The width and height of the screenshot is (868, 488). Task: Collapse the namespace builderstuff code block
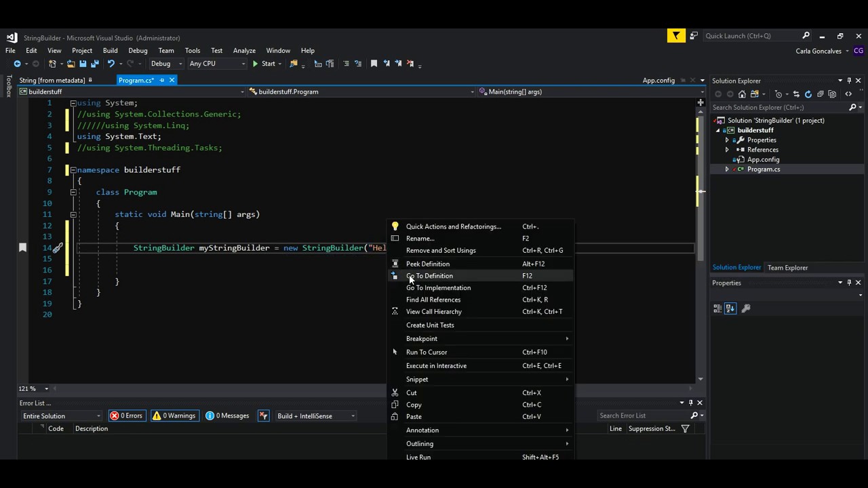[x=73, y=170]
